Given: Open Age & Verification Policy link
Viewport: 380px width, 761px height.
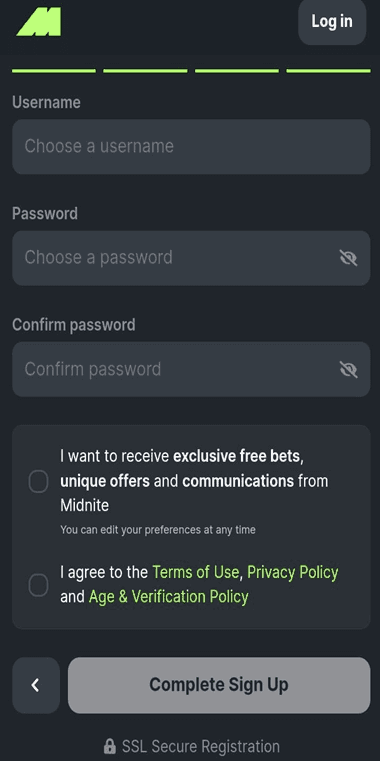Looking at the screenshot, I should point(168,596).
